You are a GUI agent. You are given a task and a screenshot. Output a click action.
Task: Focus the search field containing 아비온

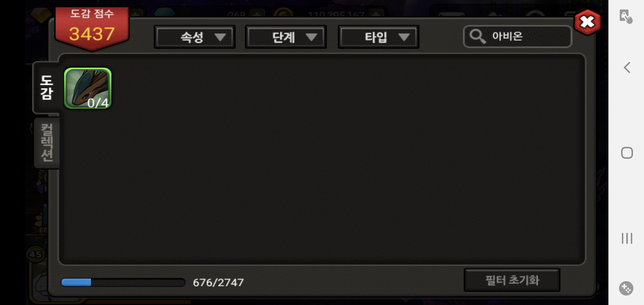518,37
